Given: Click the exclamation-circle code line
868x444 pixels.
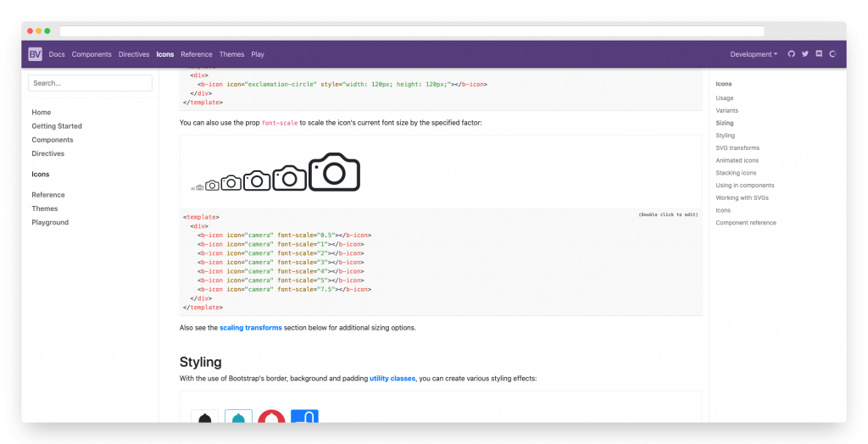Looking at the screenshot, I should point(342,84).
